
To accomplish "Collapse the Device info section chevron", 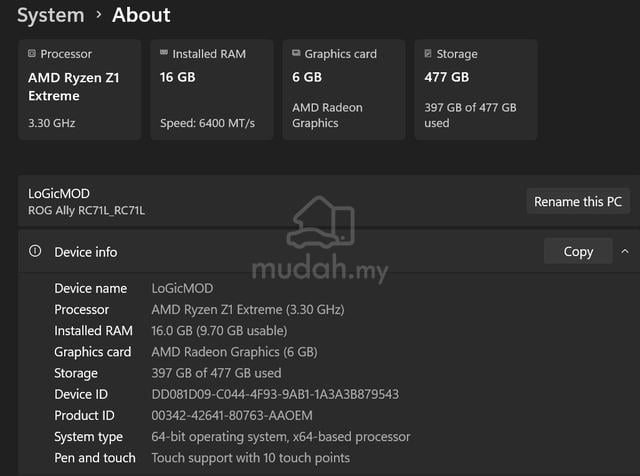I will (625, 251).
